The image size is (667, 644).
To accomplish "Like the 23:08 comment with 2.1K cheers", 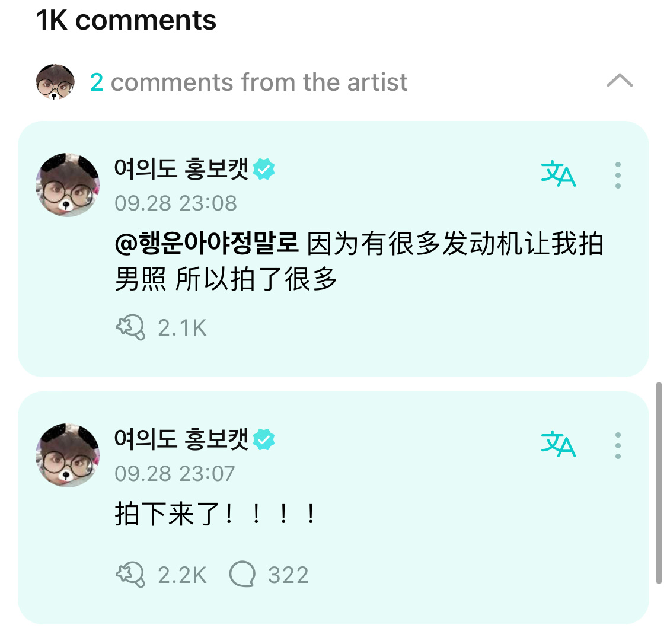I will 130,327.
